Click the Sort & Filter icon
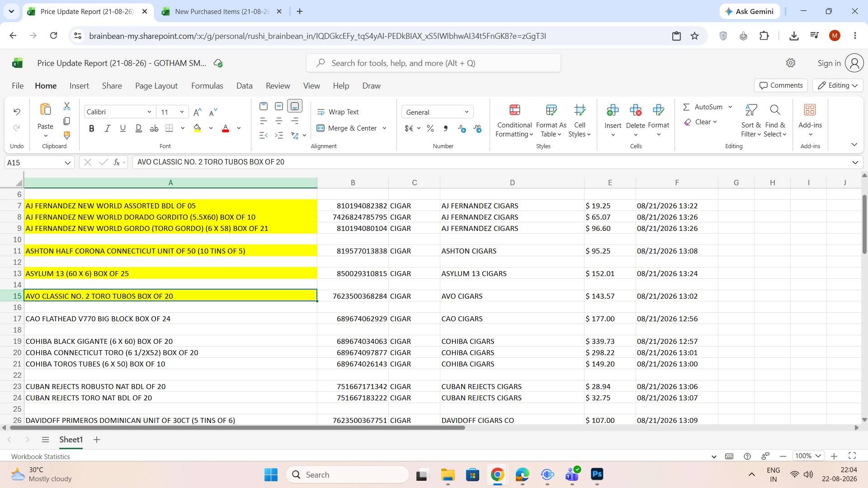868x488 pixels. pos(750,110)
